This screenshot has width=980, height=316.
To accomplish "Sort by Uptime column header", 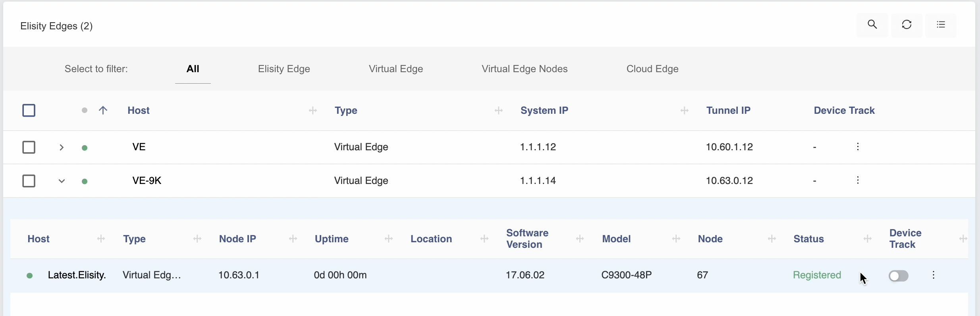I will (x=332, y=239).
